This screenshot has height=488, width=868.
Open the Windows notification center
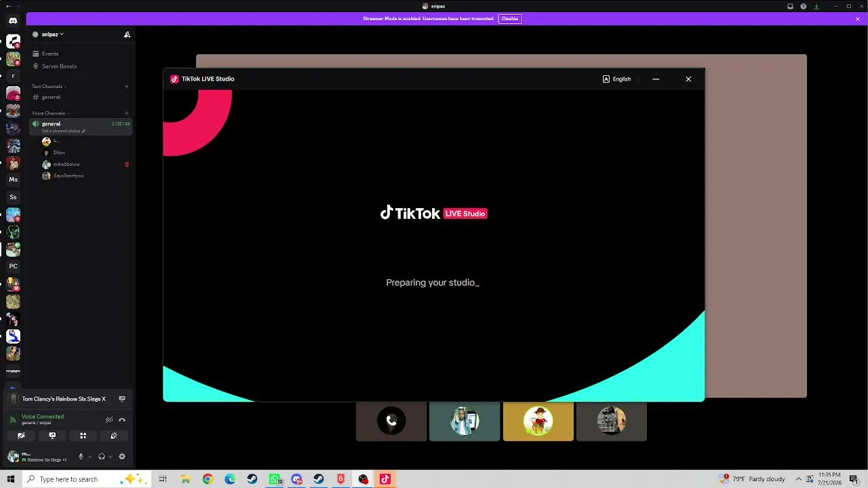[854, 479]
